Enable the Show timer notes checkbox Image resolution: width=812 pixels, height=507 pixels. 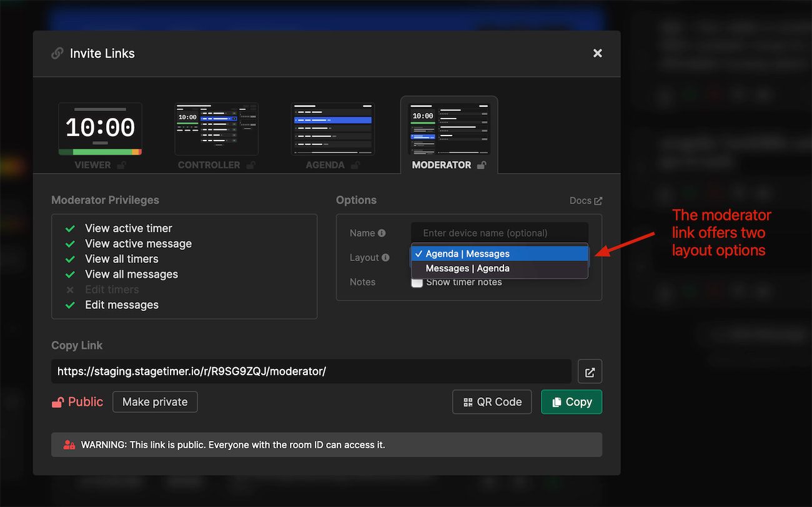coord(417,282)
